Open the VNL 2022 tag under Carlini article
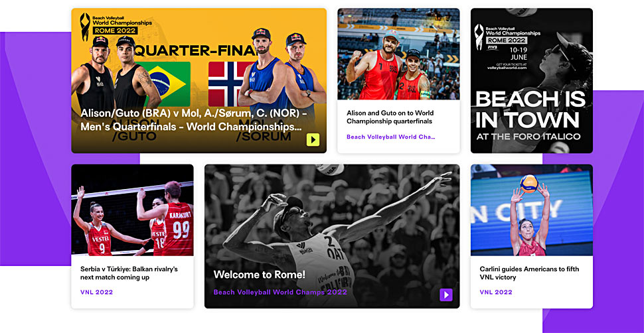 pyautogui.click(x=496, y=293)
